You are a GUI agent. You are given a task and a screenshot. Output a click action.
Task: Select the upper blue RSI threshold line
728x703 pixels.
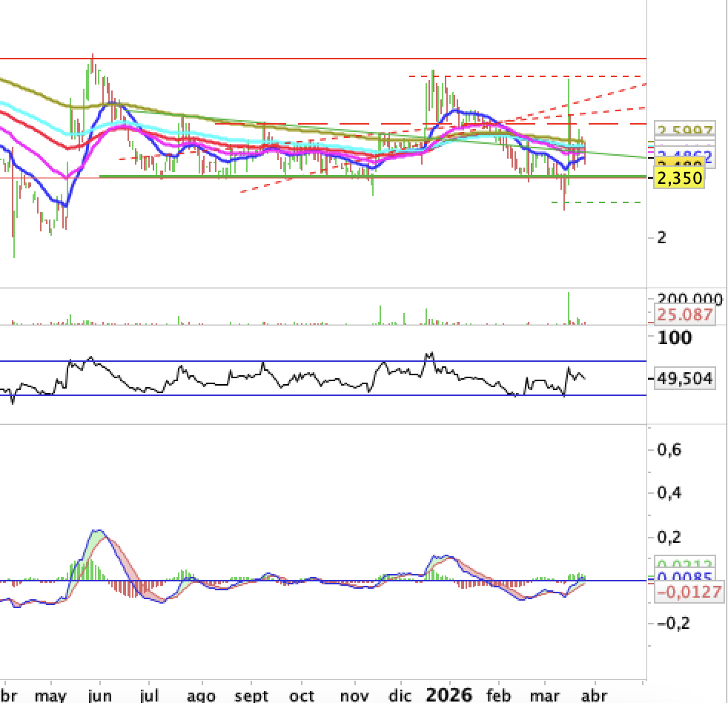click(323, 361)
